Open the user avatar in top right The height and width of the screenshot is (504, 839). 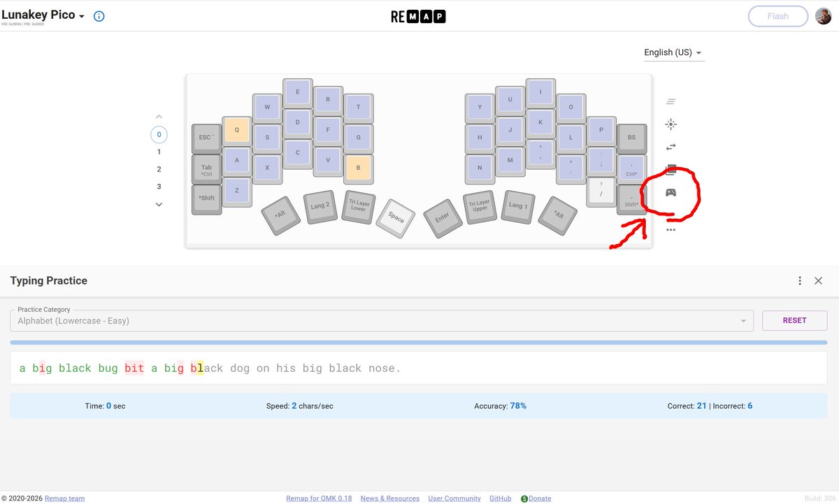(x=823, y=16)
